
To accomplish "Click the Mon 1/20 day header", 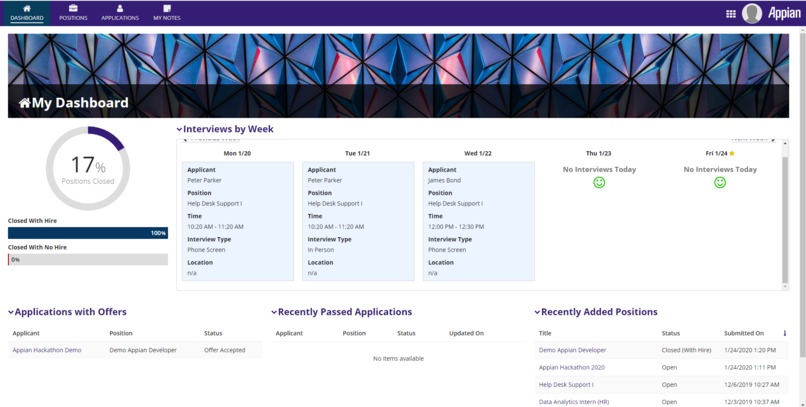I will pyautogui.click(x=237, y=154).
